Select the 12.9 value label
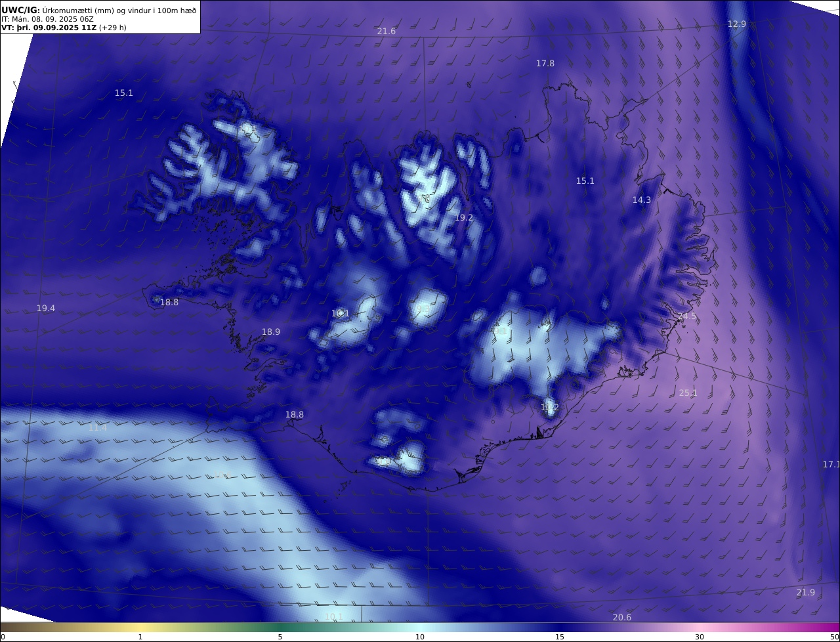 tap(736, 24)
